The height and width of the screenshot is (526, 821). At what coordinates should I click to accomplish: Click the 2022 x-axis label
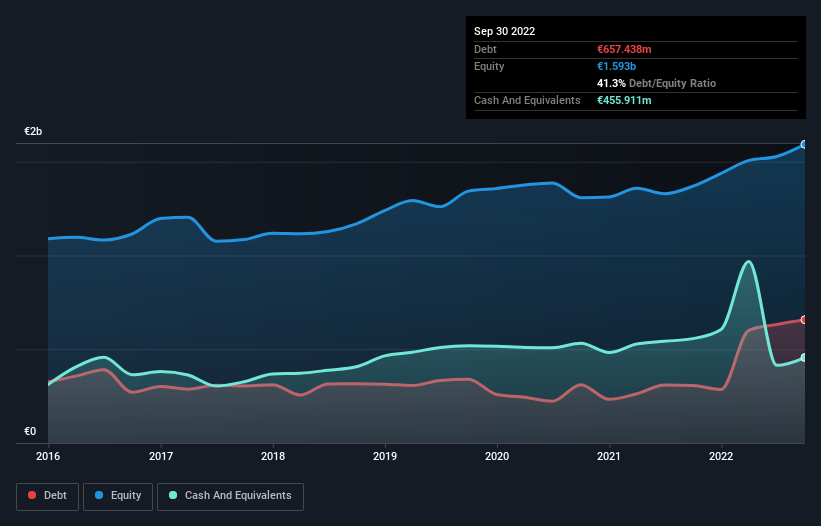(x=721, y=456)
